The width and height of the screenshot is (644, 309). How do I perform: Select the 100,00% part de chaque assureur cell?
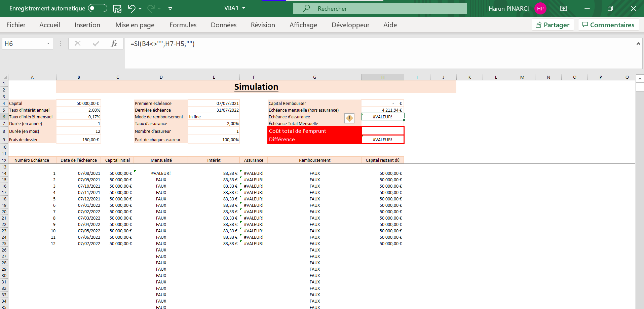pyautogui.click(x=214, y=140)
